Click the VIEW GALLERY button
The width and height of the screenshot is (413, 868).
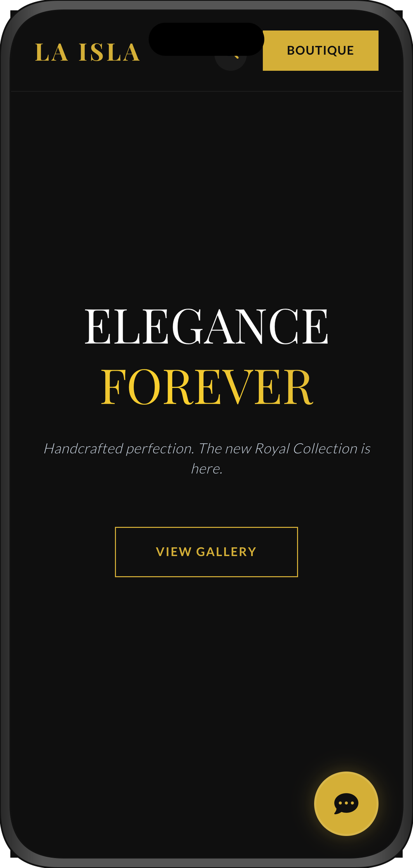click(206, 552)
